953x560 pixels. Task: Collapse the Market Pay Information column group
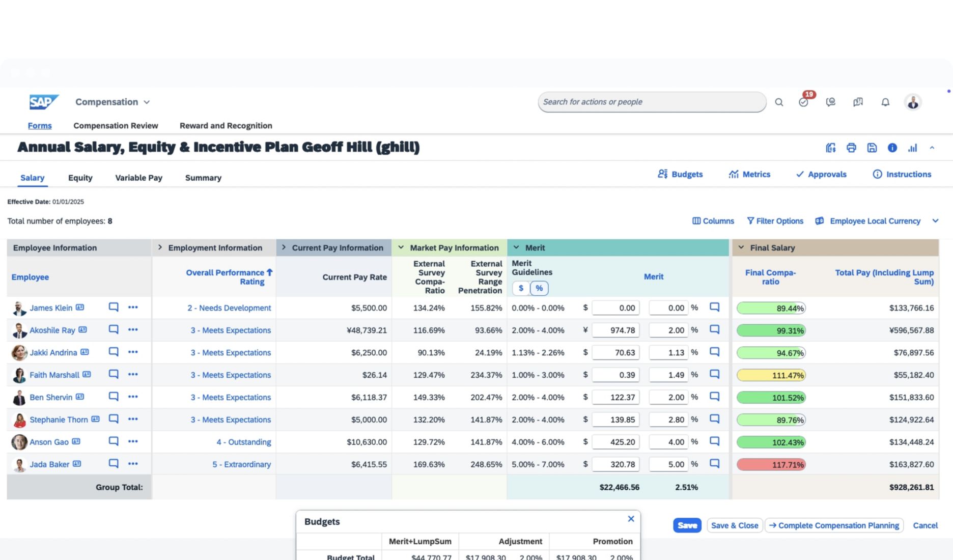coord(401,247)
